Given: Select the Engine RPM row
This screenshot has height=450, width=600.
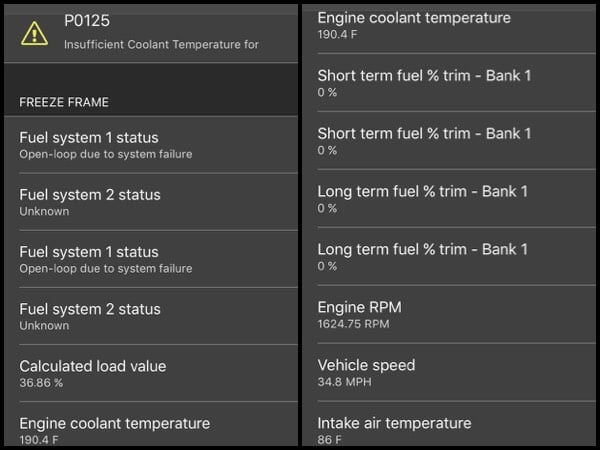Looking at the screenshot, I should pos(448,314).
